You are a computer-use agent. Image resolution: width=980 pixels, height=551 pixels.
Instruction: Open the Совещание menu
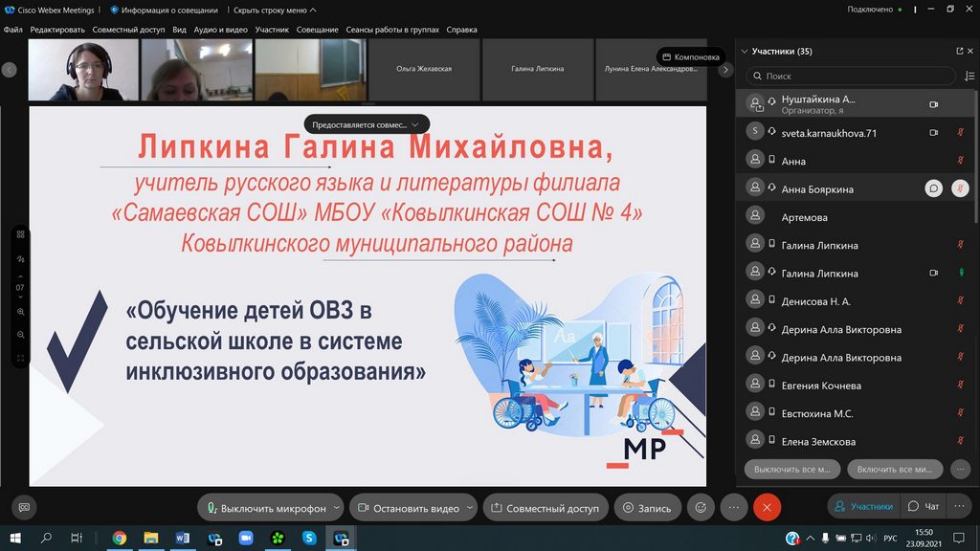point(317,30)
